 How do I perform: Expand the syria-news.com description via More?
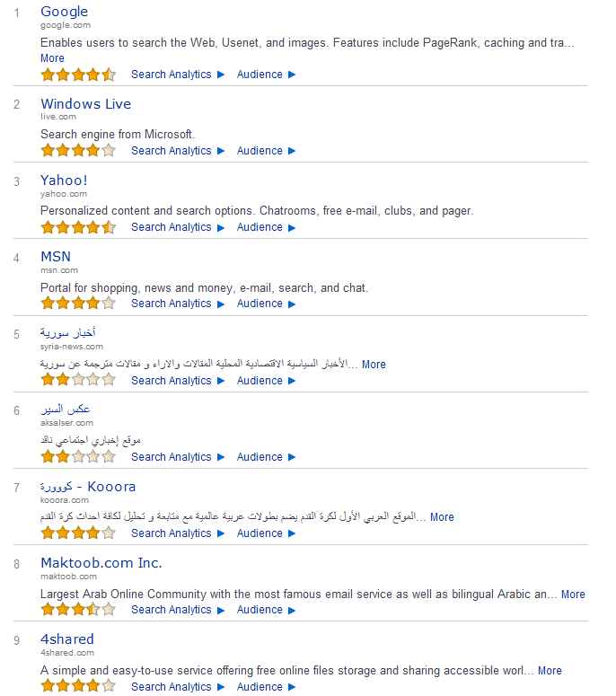pyautogui.click(x=374, y=365)
